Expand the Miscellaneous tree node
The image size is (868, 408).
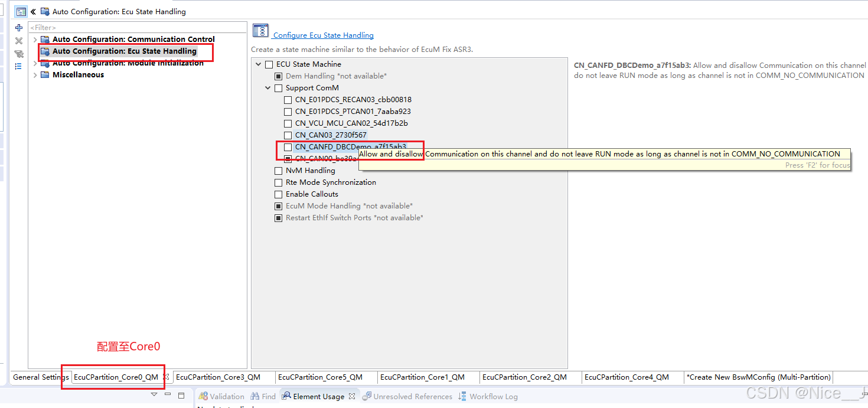click(x=35, y=75)
